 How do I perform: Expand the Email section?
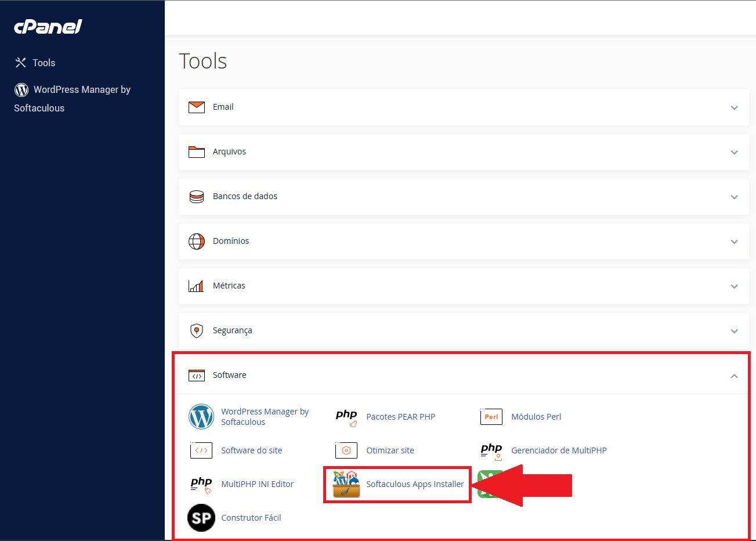tap(734, 107)
